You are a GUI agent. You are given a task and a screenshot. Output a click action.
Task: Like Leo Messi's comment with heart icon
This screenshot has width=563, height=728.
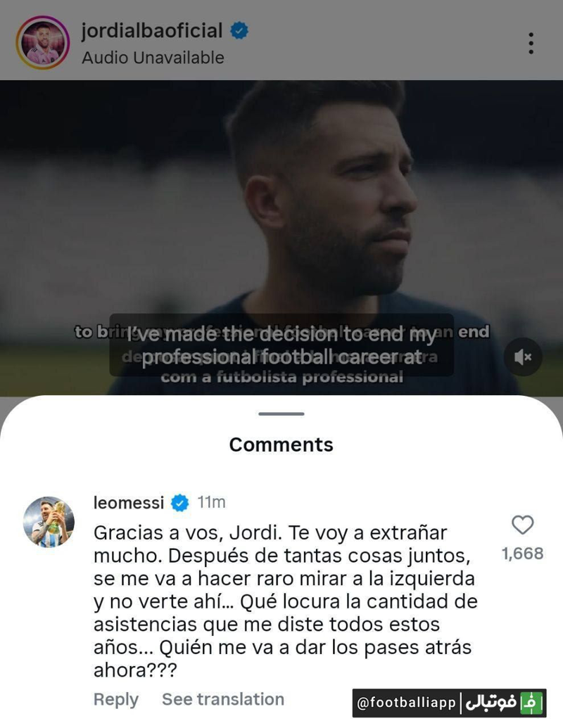522,525
